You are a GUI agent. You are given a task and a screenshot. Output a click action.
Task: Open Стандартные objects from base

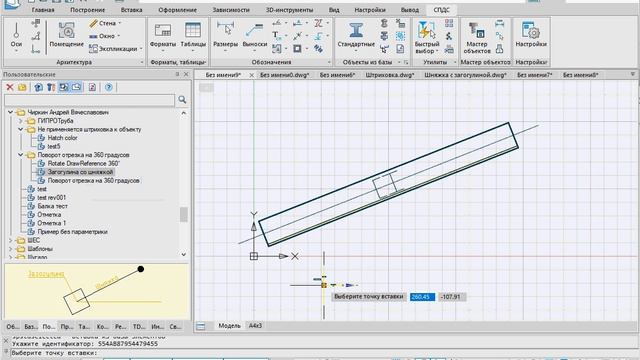point(356,36)
